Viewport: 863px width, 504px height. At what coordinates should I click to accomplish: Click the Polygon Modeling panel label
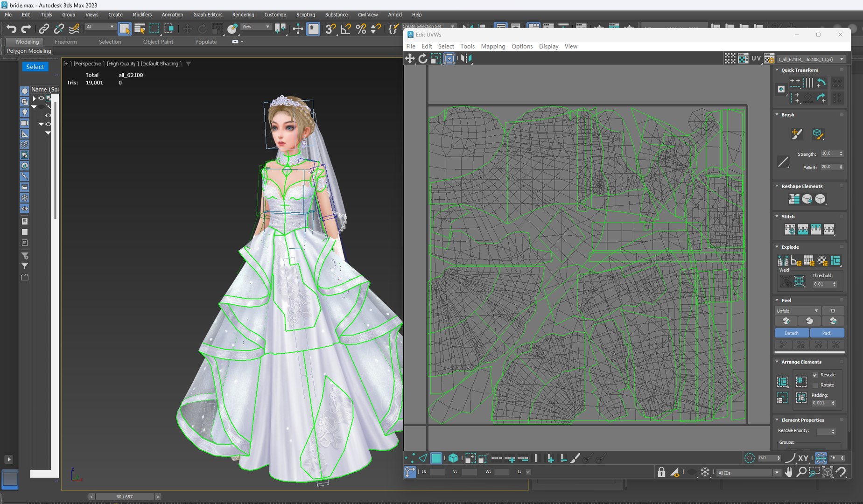(x=29, y=51)
